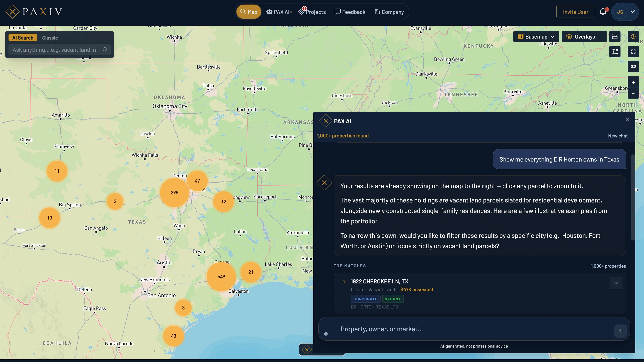Open the Company tab
Image resolution: width=644 pixels, height=362 pixels.
click(389, 12)
